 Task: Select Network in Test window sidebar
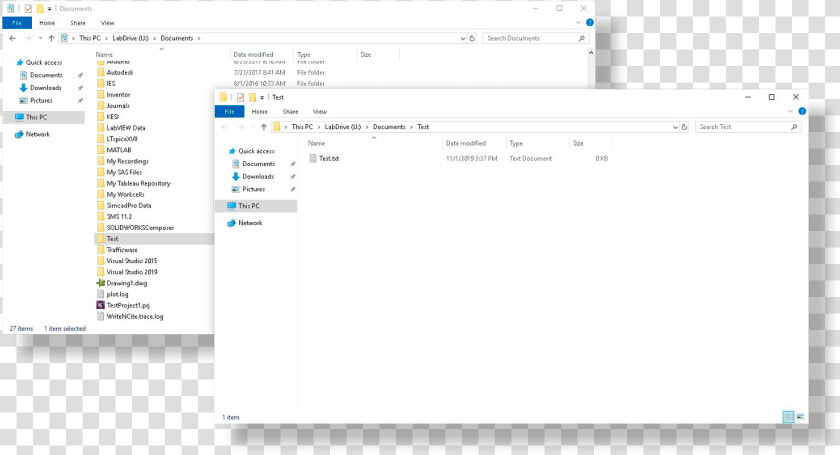(x=250, y=223)
